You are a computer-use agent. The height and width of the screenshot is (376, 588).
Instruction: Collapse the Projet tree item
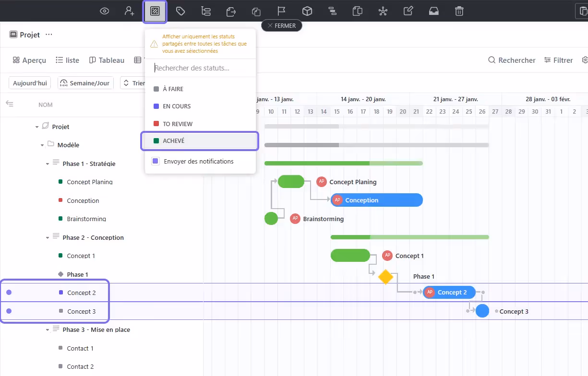point(37,126)
